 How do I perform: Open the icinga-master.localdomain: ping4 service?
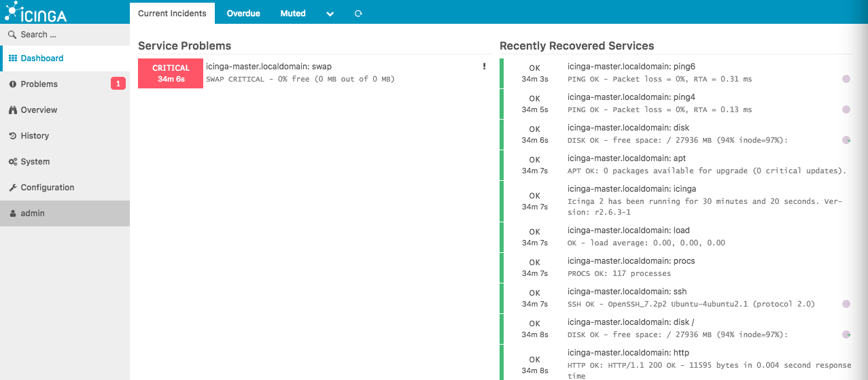tap(631, 97)
